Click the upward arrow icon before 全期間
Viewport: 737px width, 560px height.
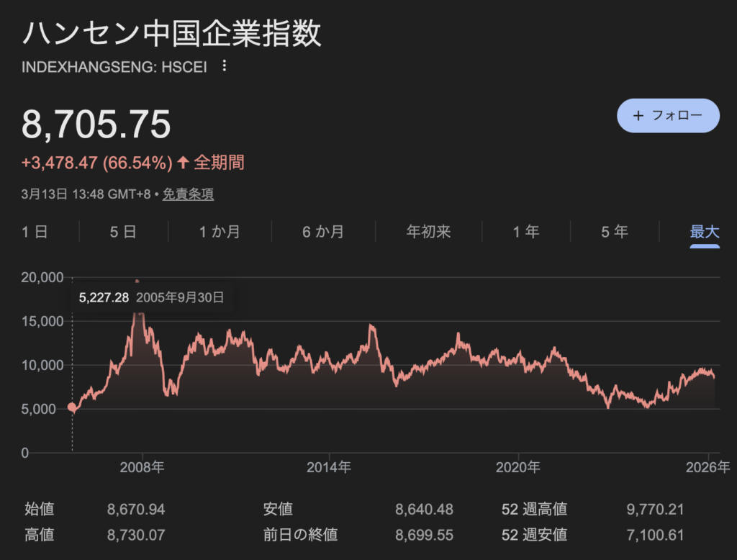[183, 163]
